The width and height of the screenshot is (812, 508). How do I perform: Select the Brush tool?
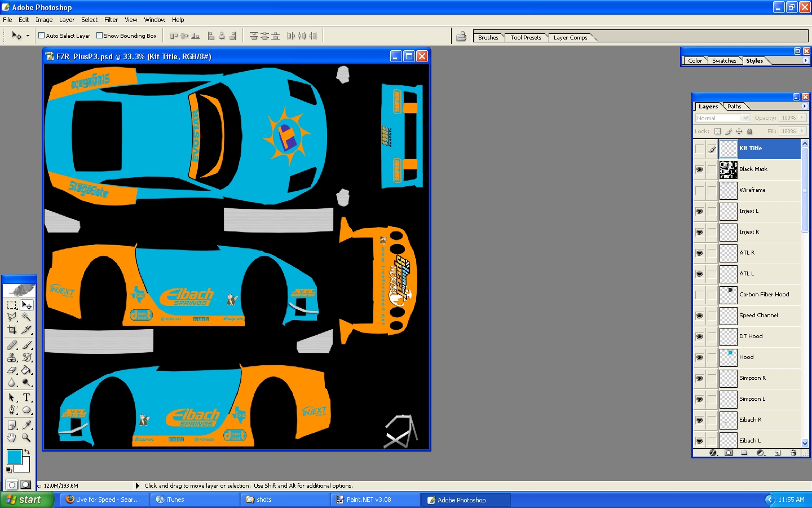(27, 345)
